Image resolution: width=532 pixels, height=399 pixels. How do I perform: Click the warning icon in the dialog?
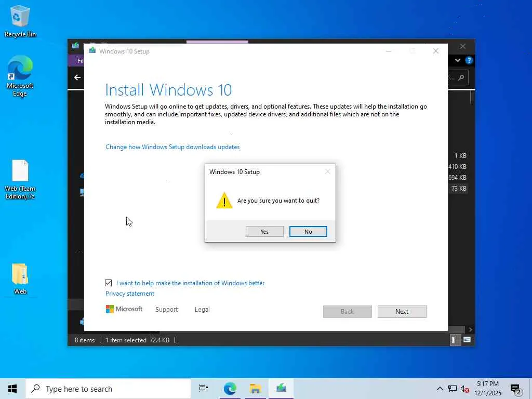point(224,200)
